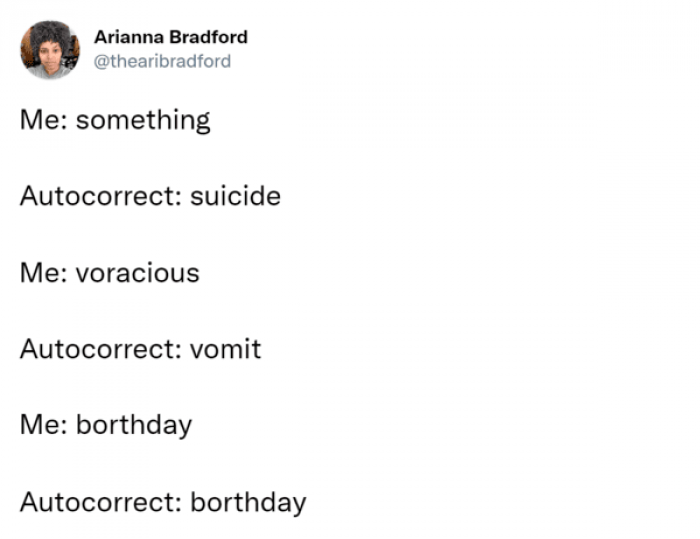This screenshot has height=539, width=700.
Task: Click the "Me: borthday" tweet line
Action: click(106, 424)
